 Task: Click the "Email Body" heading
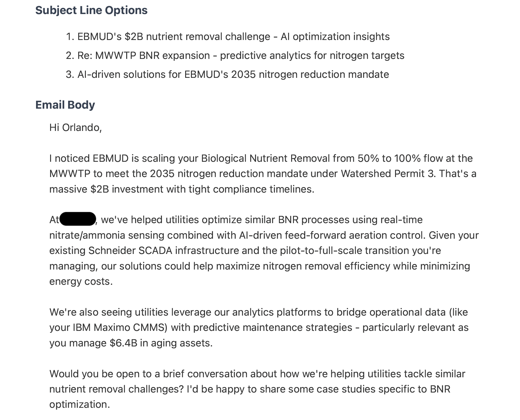(x=65, y=105)
